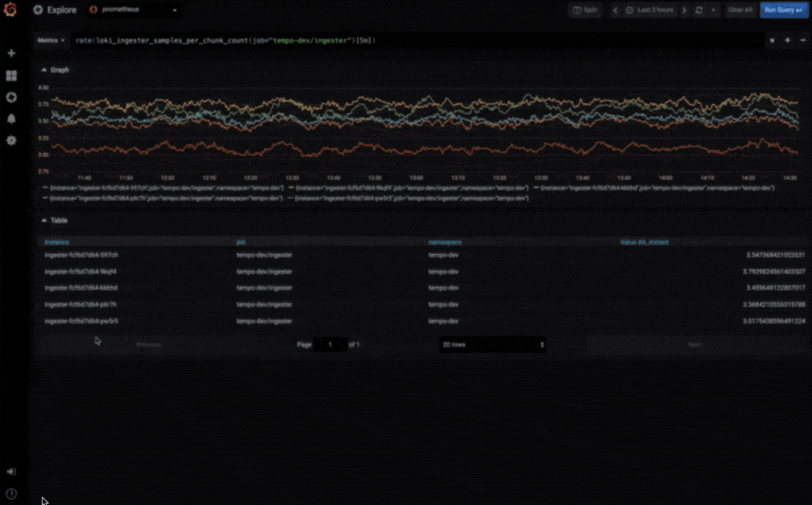Open the 20 rows page size dropdown
The height and width of the screenshot is (505, 812).
(x=493, y=345)
